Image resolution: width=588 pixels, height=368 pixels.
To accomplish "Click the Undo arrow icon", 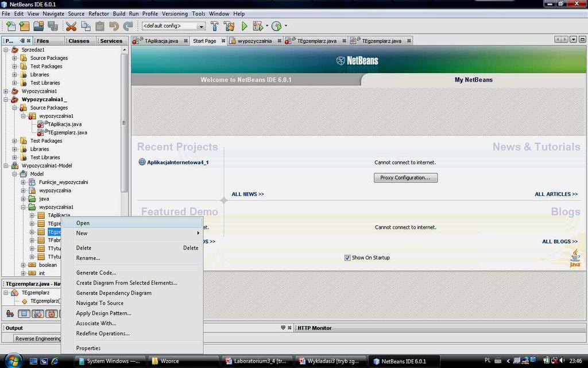I will tap(114, 26).
